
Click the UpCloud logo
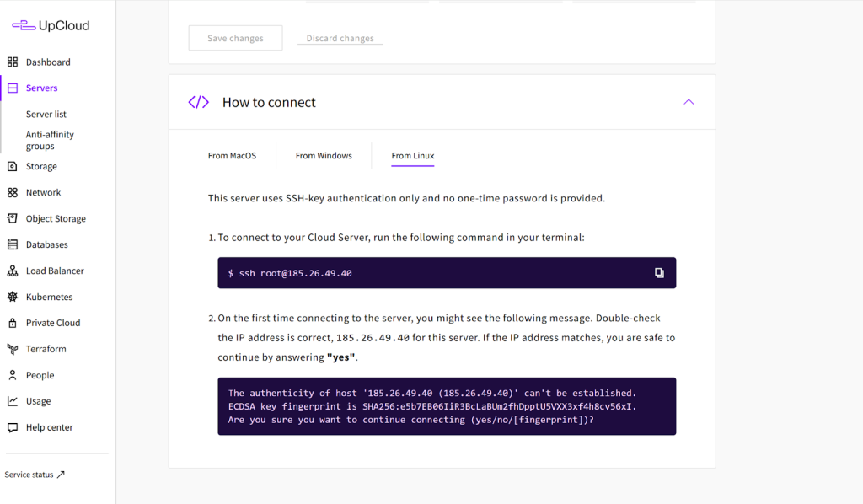pos(51,26)
